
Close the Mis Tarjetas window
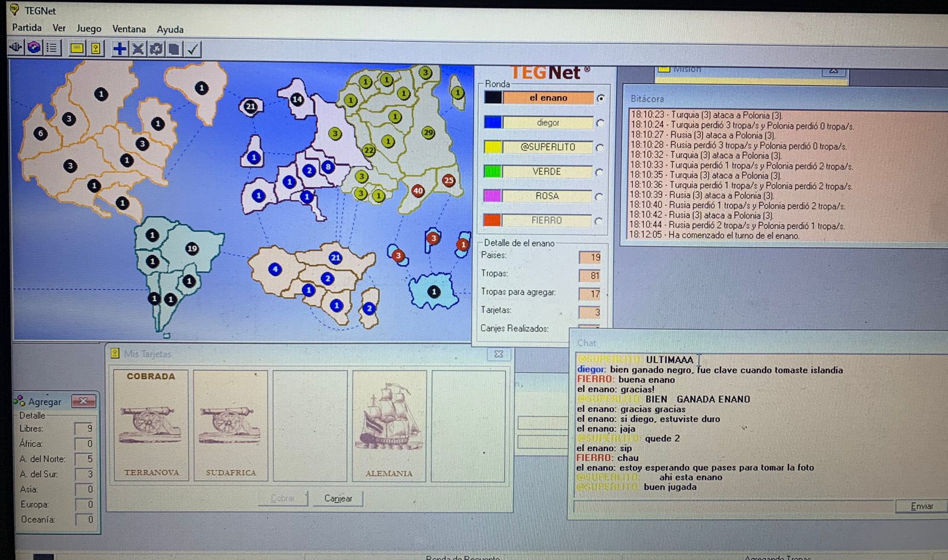pos(499,354)
